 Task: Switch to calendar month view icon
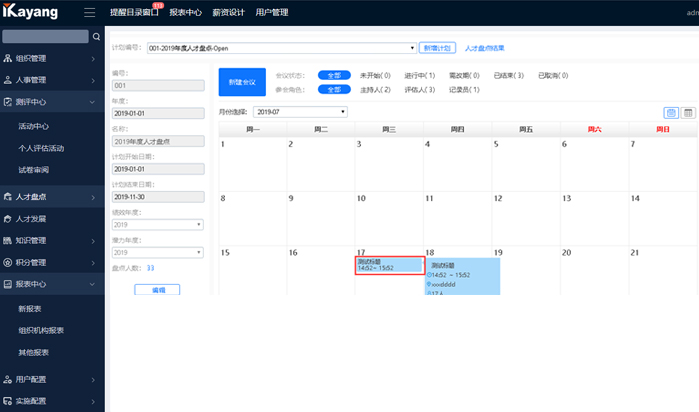[x=671, y=112]
